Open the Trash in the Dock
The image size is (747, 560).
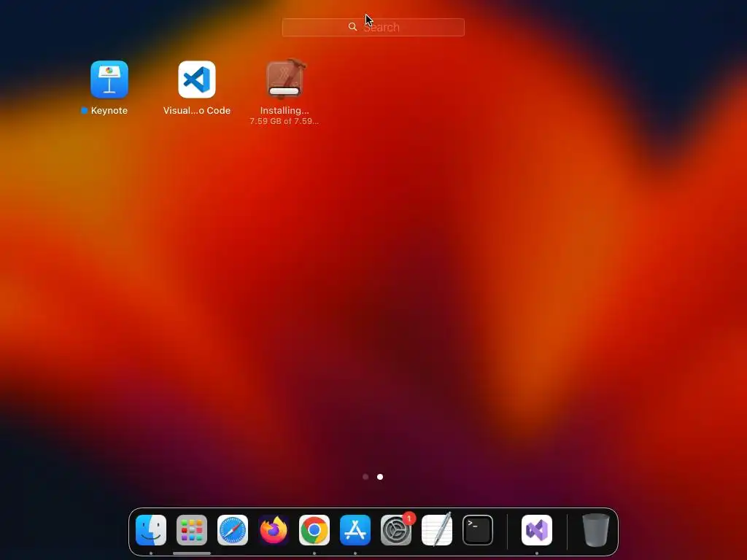pyautogui.click(x=595, y=530)
